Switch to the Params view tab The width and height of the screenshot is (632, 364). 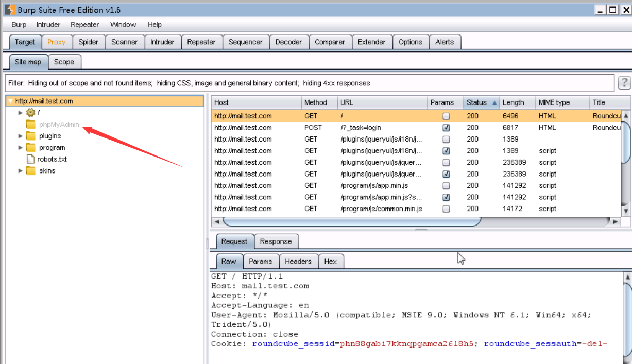click(261, 262)
